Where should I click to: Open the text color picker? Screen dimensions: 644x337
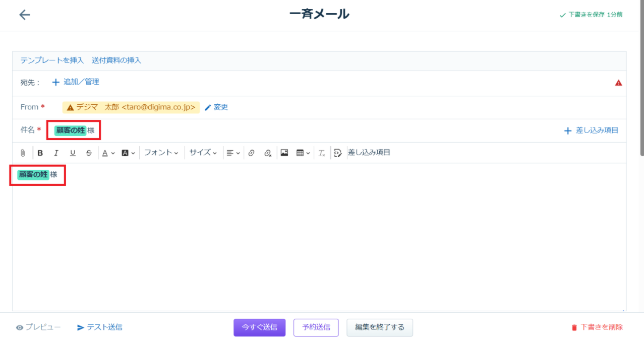coord(108,153)
